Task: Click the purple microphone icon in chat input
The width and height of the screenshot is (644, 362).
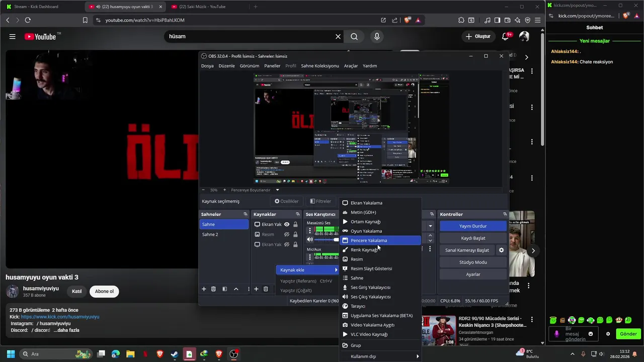Action: click(x=556, y=334)
